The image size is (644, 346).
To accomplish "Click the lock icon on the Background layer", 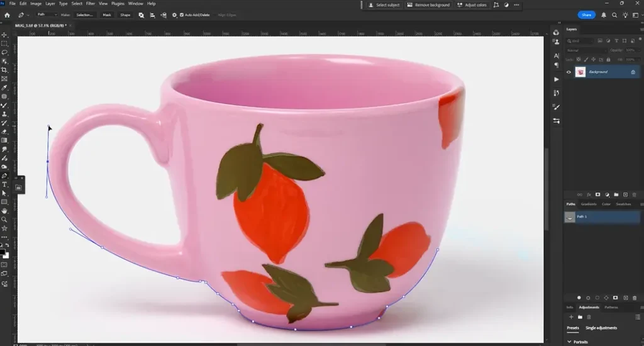I will click(x=633, y=72).
